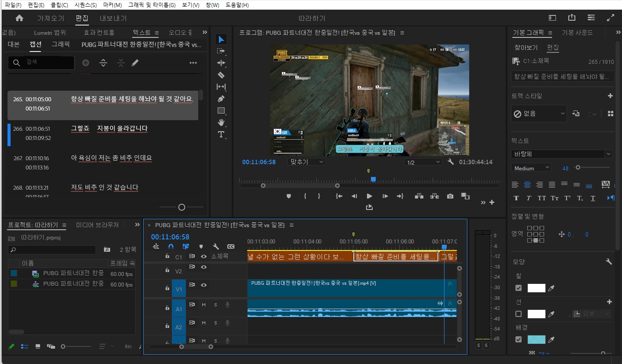Image resolution: width=622 pixels, height=364 pixels.
Task: Open timeline display settings wrench icon
Action: [x=215, y=247]
